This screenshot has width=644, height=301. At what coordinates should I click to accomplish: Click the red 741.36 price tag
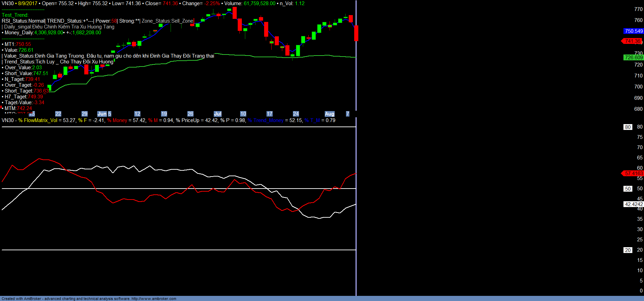coord(631,41)
